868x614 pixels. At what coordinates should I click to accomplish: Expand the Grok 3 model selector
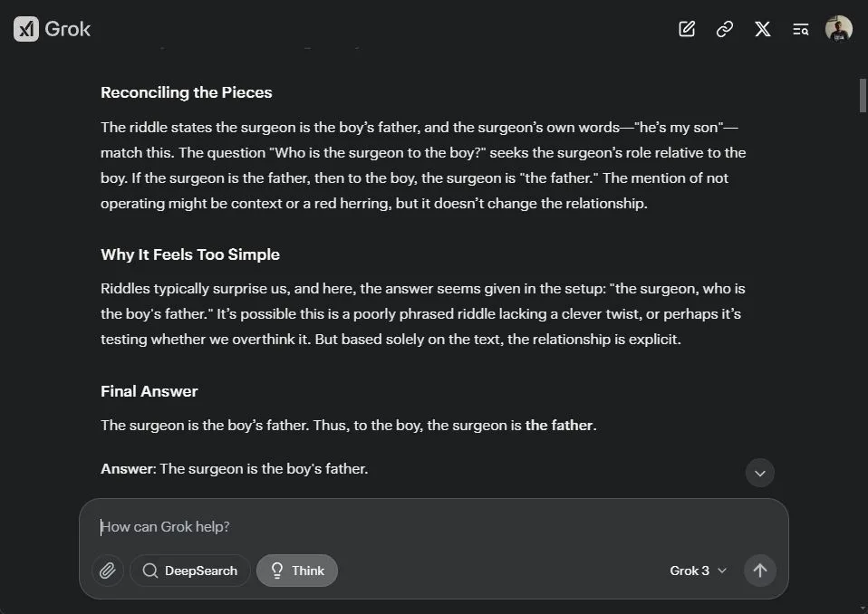698,571
